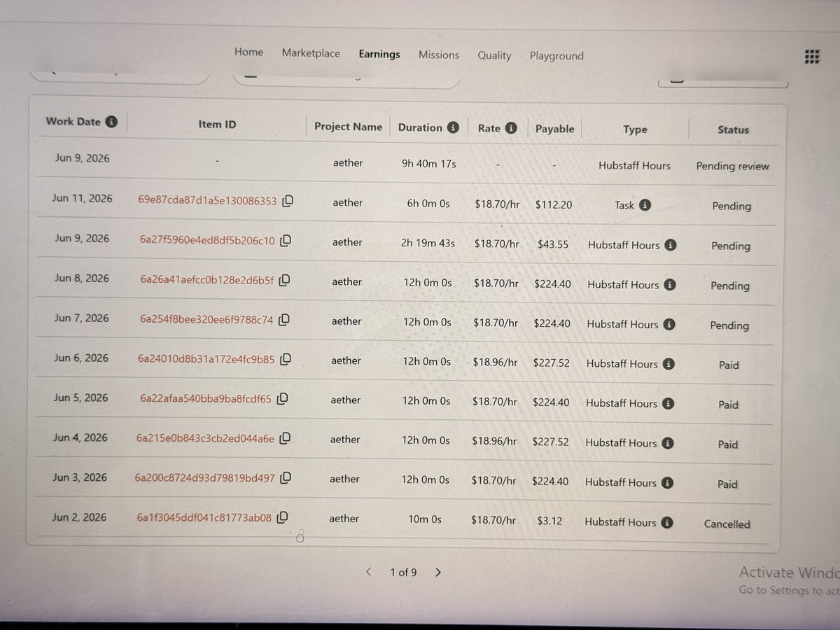
Task: Click the Pending review status
Action: [x=732, y=167]
